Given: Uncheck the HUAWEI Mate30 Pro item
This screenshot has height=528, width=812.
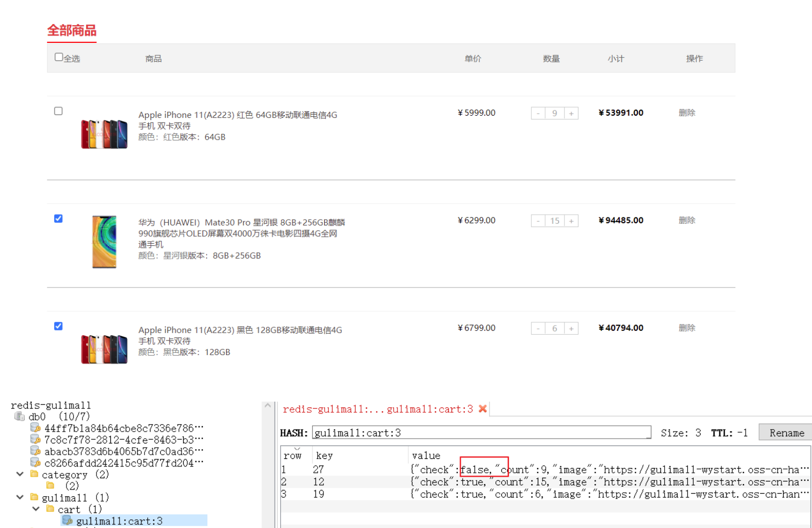Looking at the screenshot, I should tap(58, 218).
